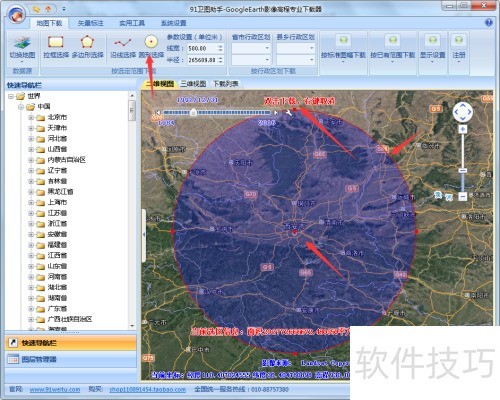Expand the 浙江省 tree node
The height and width of the screenshot is (400, 500).
click(x=31, y=224)
